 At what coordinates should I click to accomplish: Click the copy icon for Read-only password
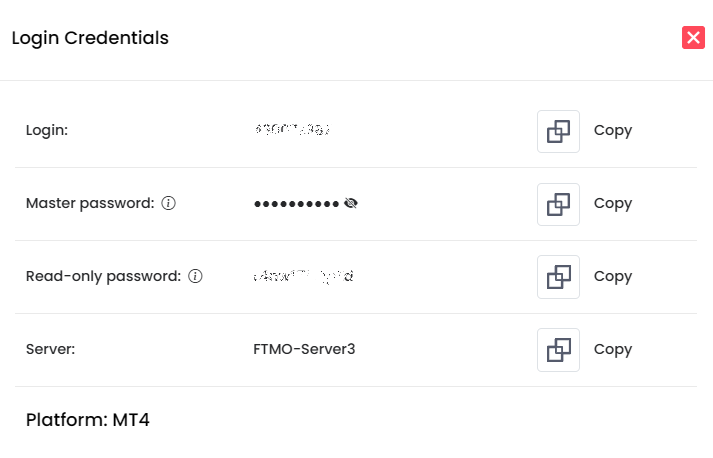(558, 277)
